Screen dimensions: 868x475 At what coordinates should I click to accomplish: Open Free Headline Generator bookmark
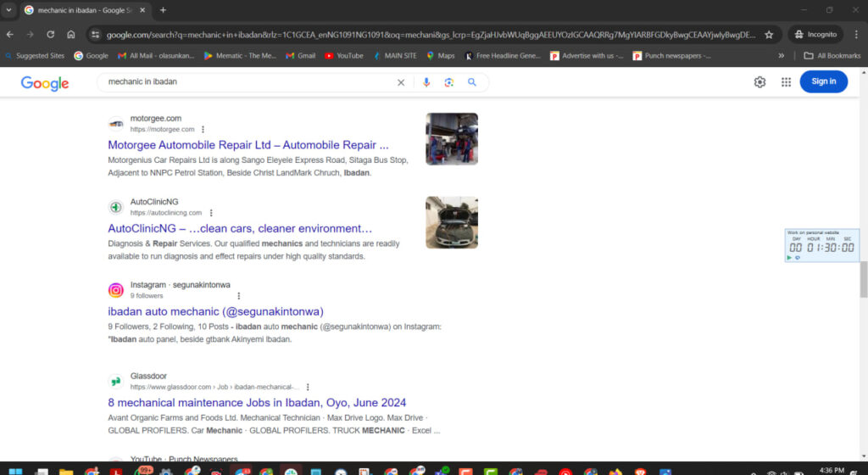pos(503,56)
